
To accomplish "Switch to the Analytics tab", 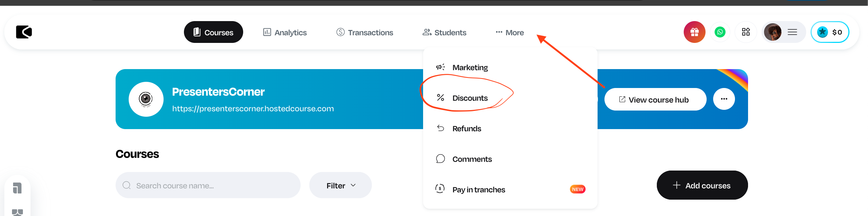I will (285, 32).
